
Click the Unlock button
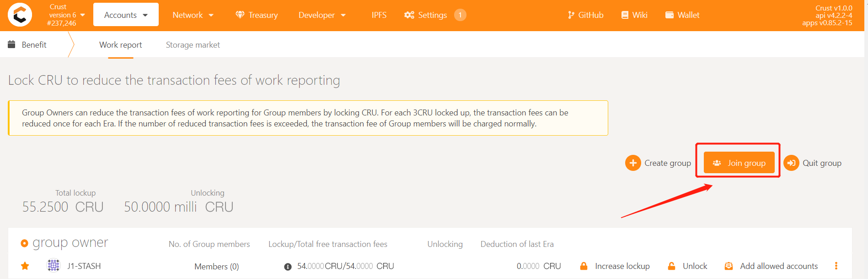[687, 266]
